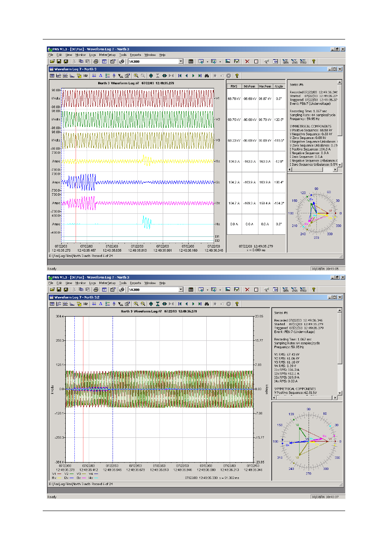Click red X delete icon in North 3:2 window

[x=247, y=290]
